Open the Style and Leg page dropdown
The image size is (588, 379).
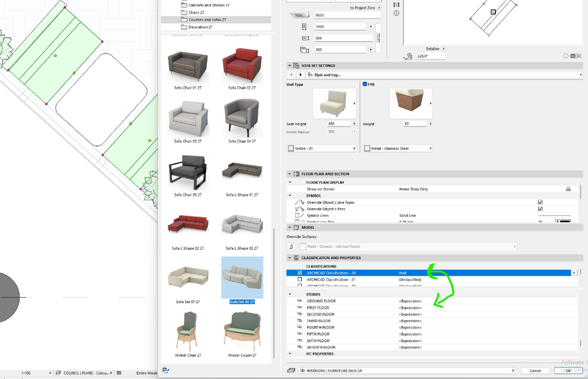444,75
